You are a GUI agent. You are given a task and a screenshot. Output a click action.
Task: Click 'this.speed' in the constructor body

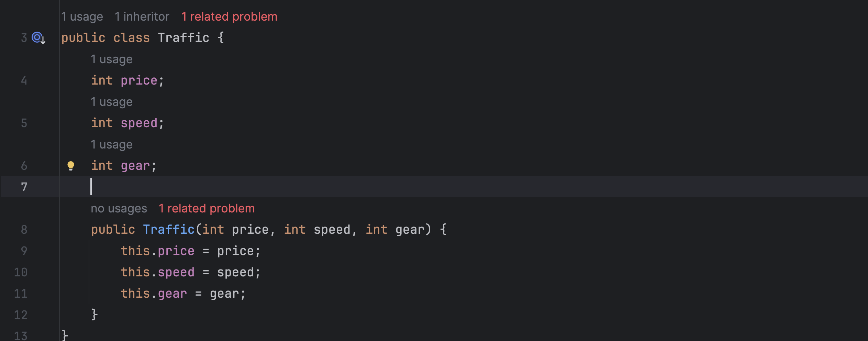click(157, 272)
